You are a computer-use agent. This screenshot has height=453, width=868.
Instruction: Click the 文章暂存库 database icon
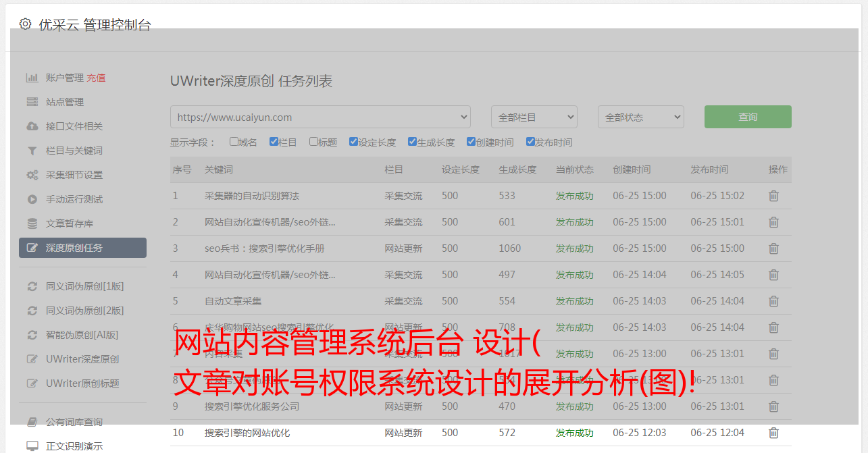pos(32,223)
